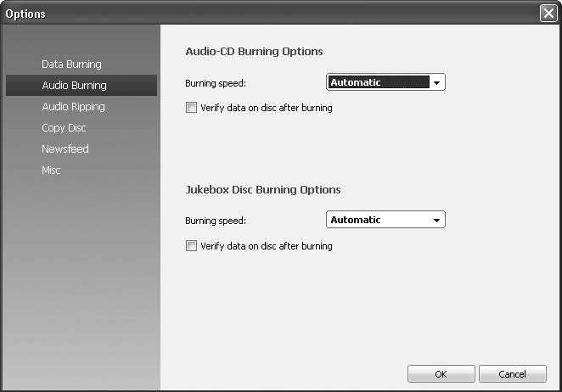Click the Options title bar
Image resolution: width=562 pixels, height=392 pixels.
255,14
